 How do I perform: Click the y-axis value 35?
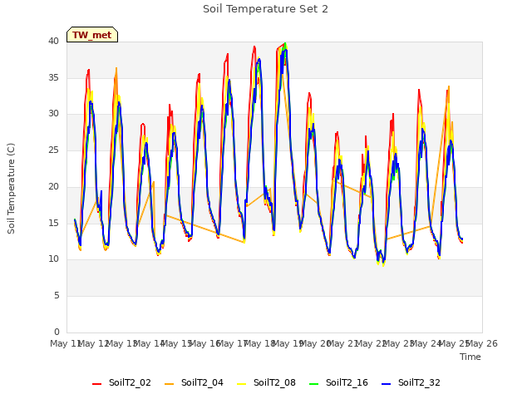tap(53, 77)
